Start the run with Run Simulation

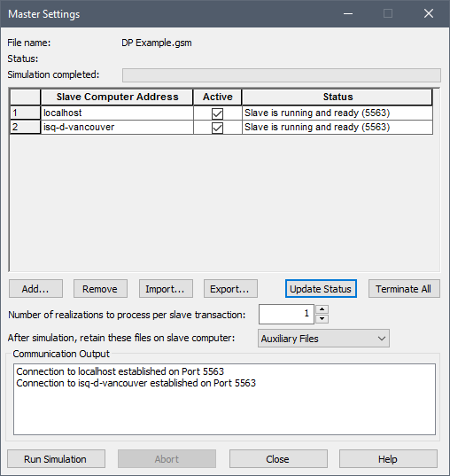(x=56, y=459)
